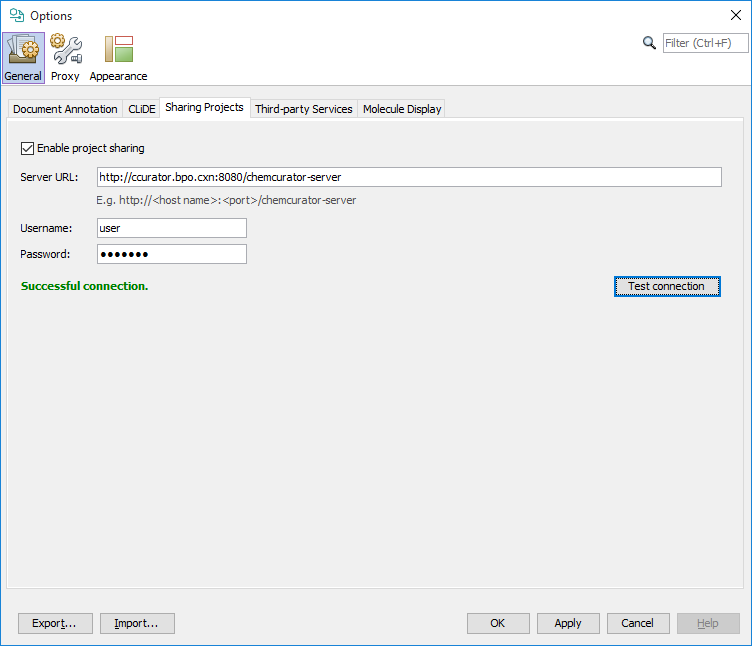Click the Test connection button
This screenshot has width=752, height=646.
click(x=666, y=286)
